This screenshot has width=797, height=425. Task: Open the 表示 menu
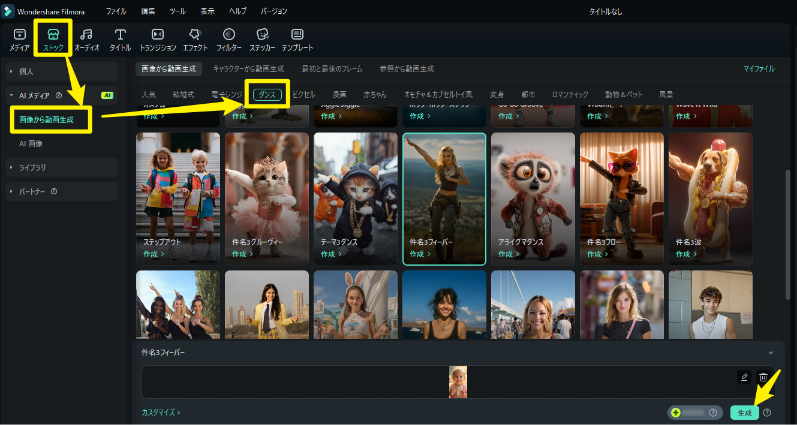(x=207, y=11)
